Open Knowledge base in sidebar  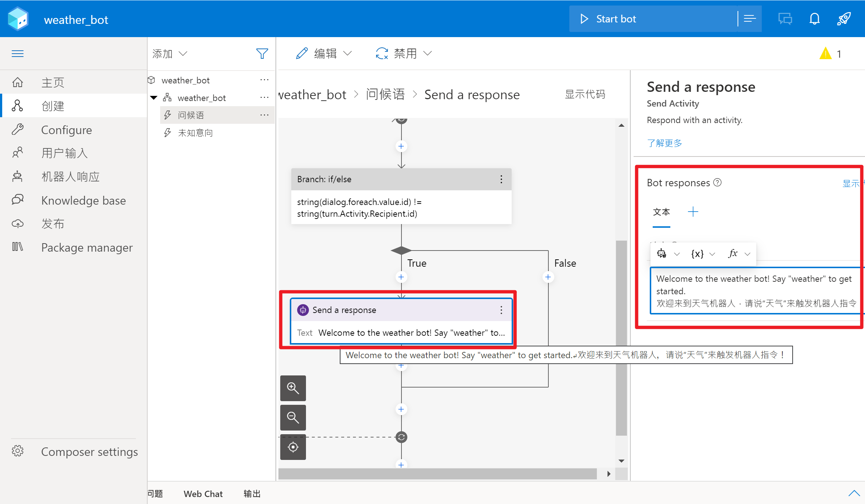pyautogui.click(x=83, y=200)
